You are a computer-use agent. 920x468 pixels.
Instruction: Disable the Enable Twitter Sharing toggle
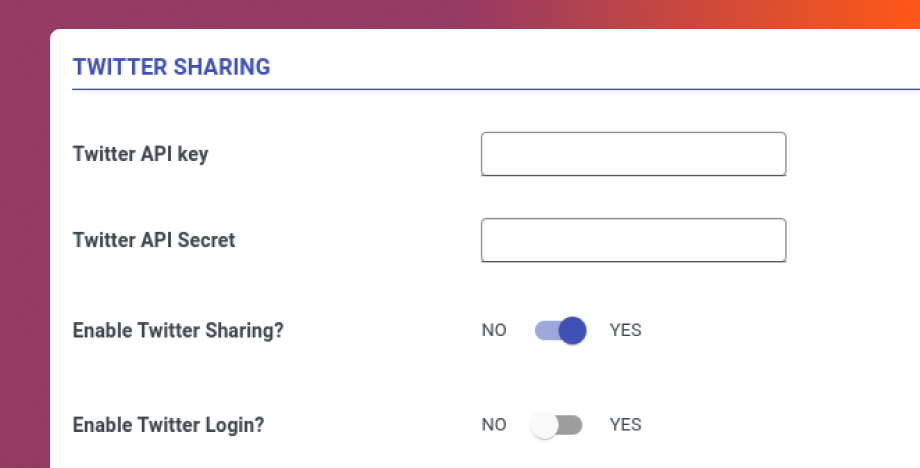pyautogui.click(x=560, y=330)
